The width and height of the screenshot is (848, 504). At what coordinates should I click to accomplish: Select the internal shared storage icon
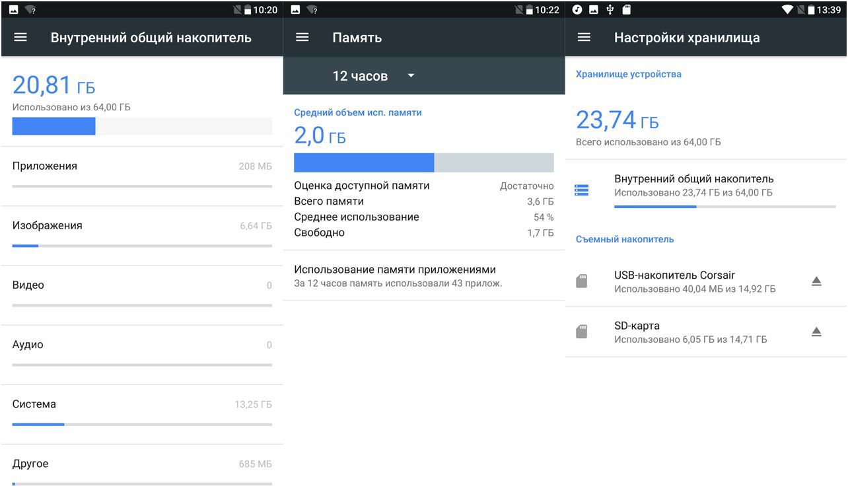coord(582,190)
